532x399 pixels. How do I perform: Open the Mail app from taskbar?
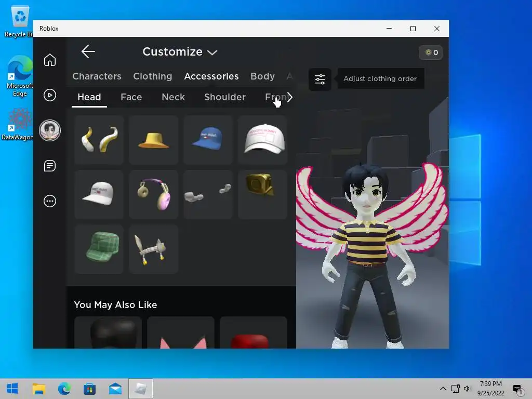point(115,389)
